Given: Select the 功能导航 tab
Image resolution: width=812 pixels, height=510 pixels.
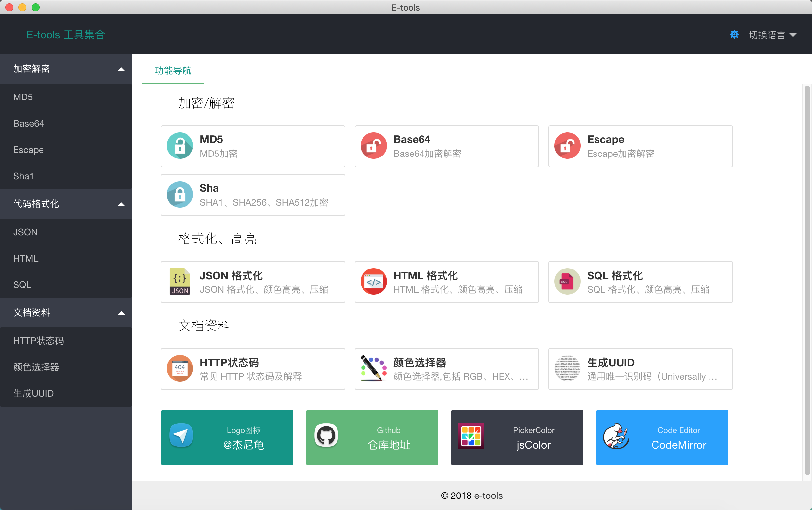Looking at the screenshot, I should click(173, 71).
